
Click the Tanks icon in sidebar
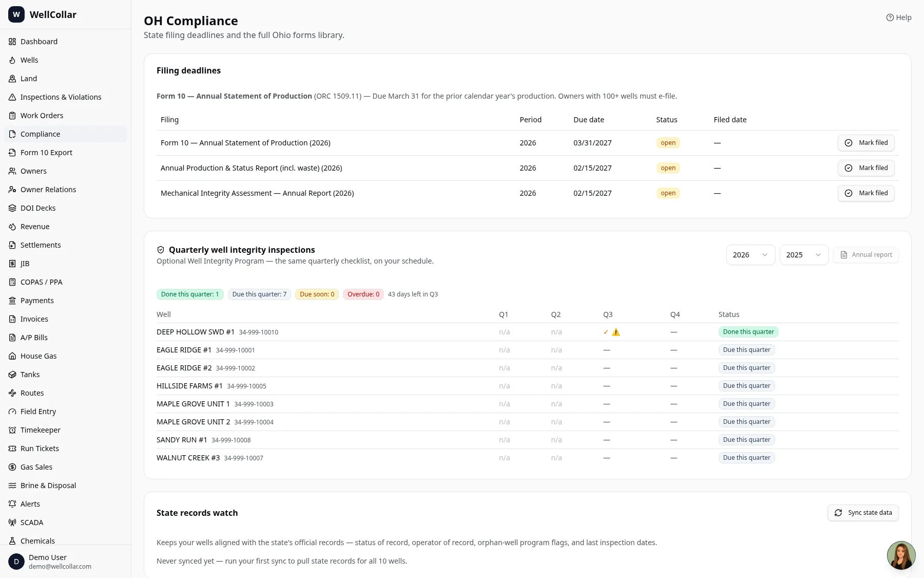coord(12,375)
